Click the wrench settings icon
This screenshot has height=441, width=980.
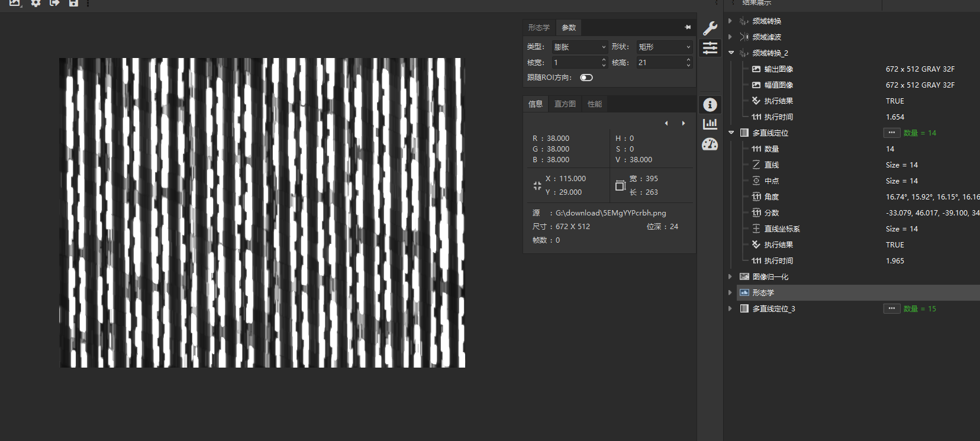click(710, 28)
